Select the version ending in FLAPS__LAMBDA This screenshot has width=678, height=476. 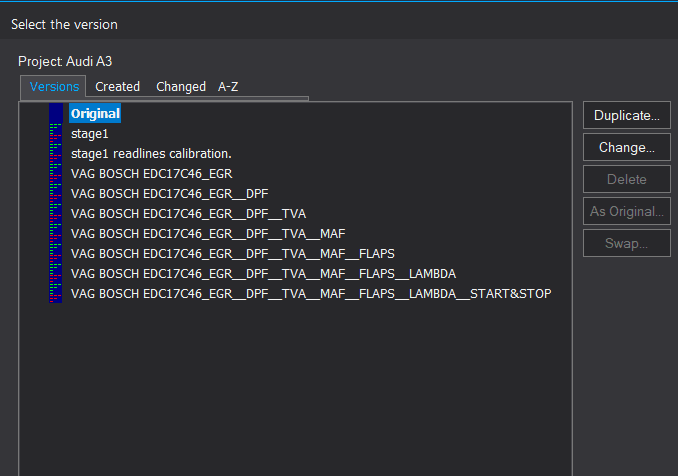point(263,274)
